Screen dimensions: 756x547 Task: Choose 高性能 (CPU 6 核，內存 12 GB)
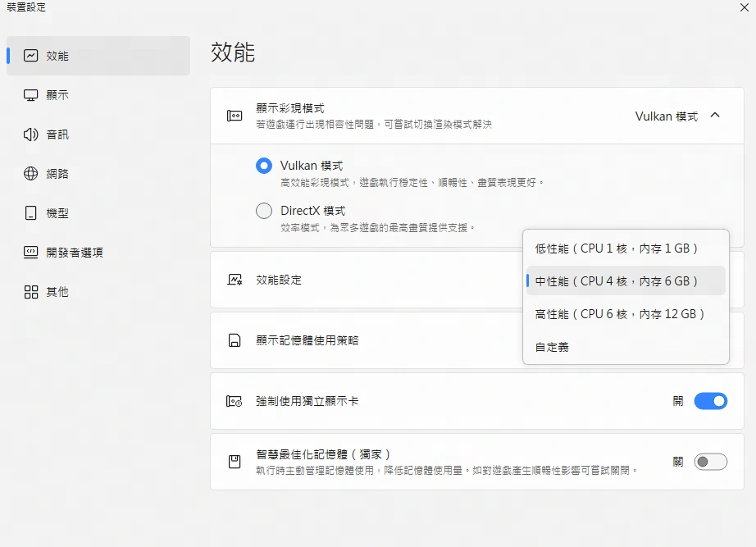[x=626, y=314]
